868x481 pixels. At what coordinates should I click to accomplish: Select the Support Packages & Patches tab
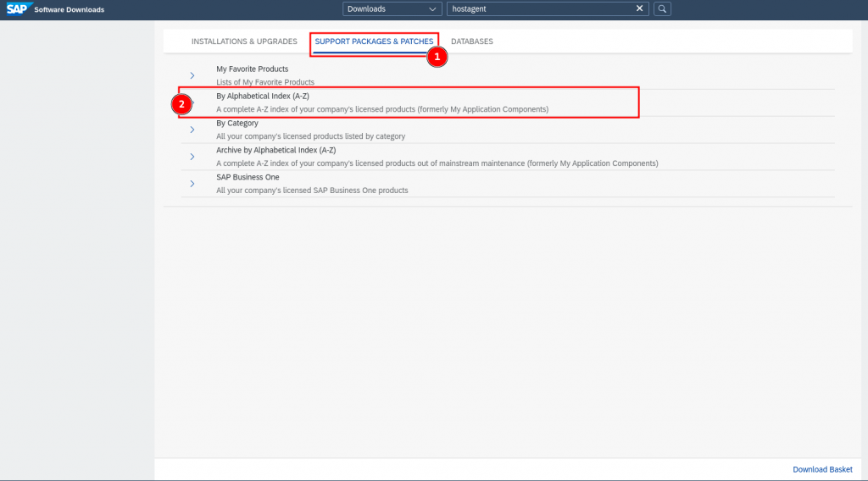(x=374, y=41)
